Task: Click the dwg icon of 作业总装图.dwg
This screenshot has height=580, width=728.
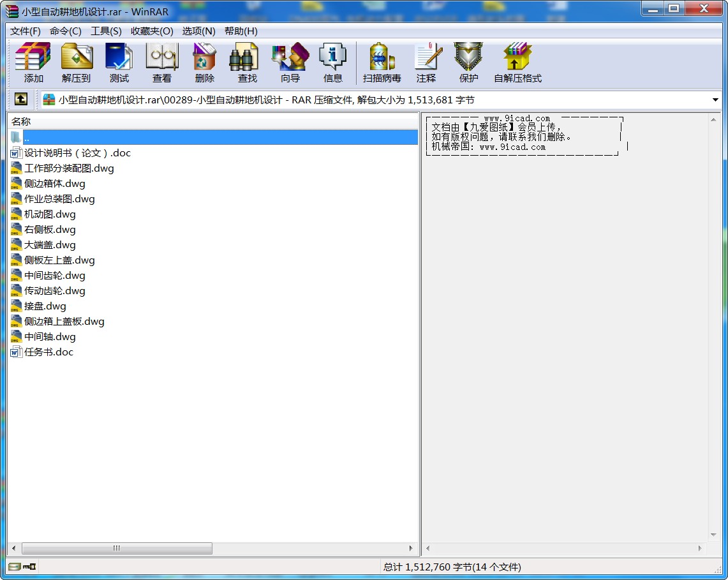Action: [16, 198]
